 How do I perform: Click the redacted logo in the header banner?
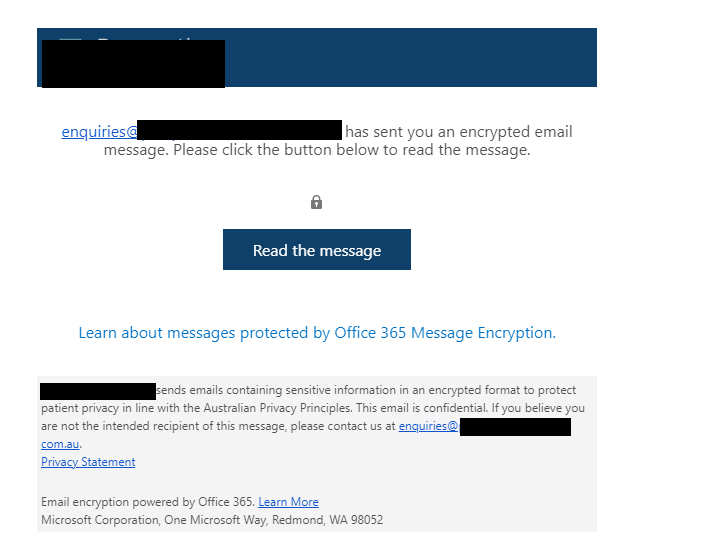click(133, 63)
